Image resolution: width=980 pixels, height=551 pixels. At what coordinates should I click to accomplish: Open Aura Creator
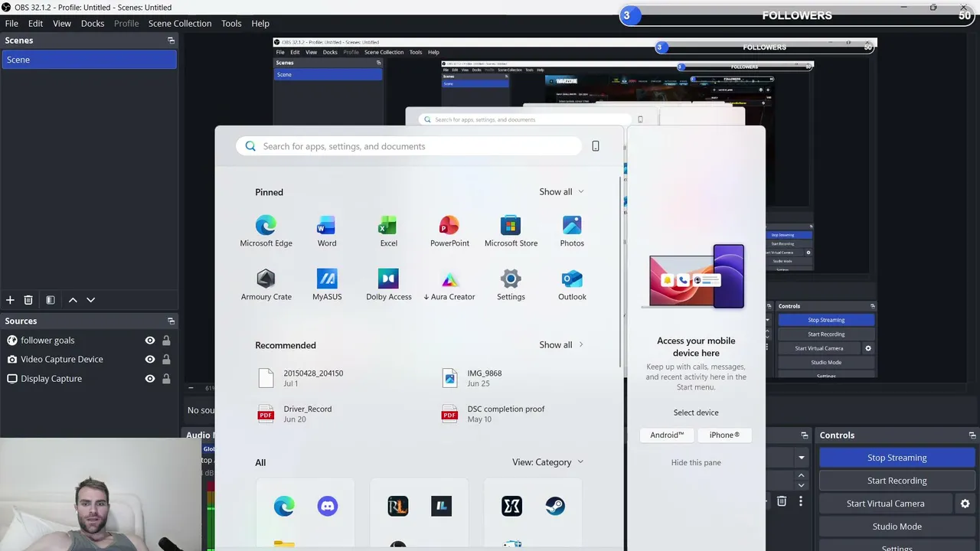click(x=449, y=285)
